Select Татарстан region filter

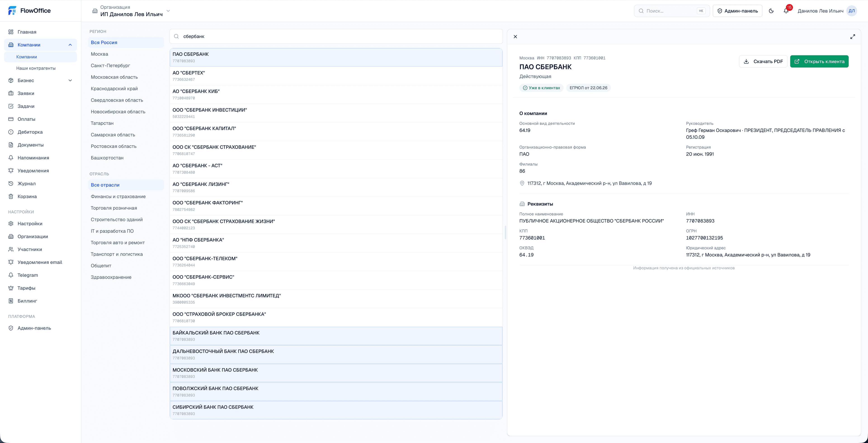(x=126, y=123)
